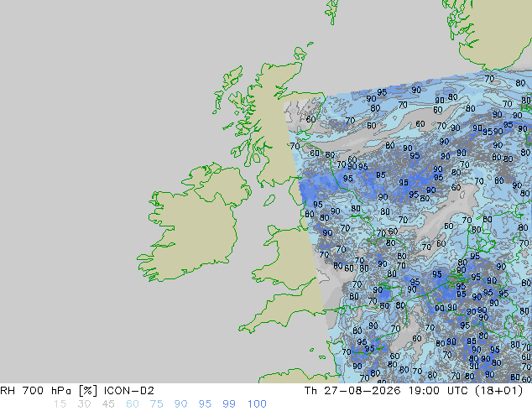Screen dimensions: 532x411
Task: Select legend value 100 in color scale
Action: (257, 404)
